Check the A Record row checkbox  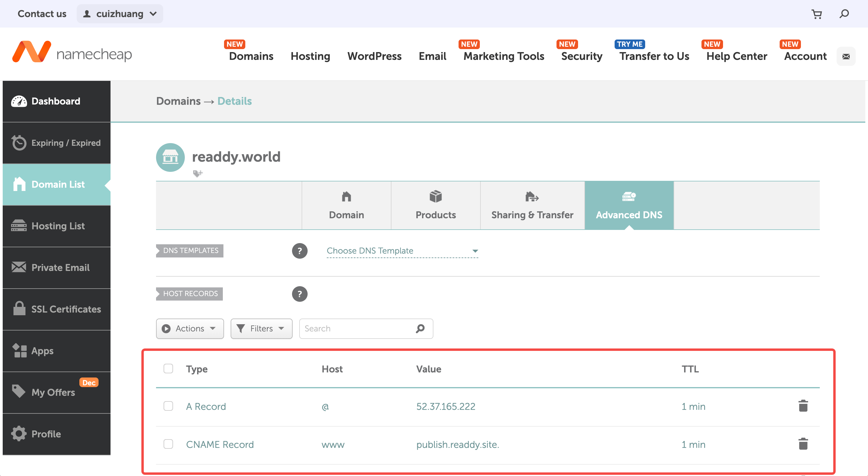168,406
